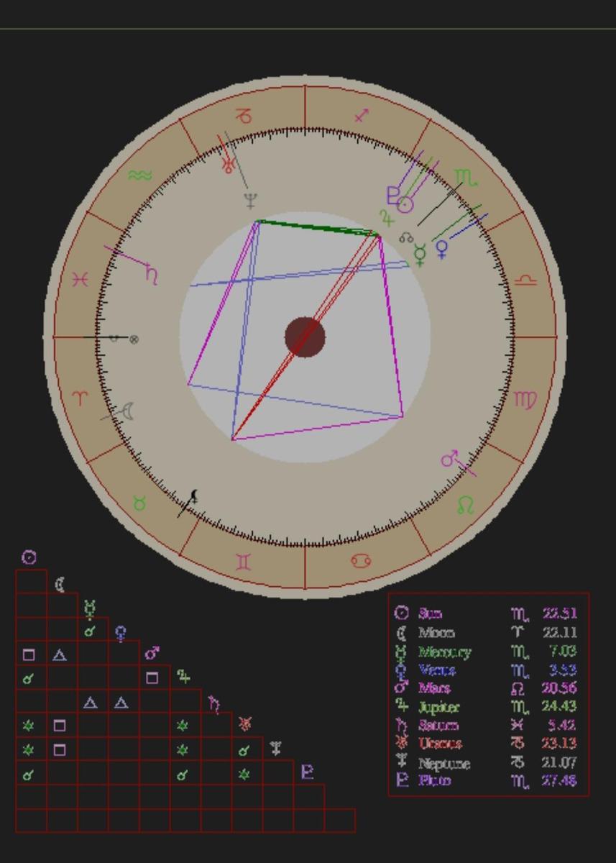616x863 pixels.
Task: Click the Leo glyph on the wheel
Action: click(x=466, y=506)
